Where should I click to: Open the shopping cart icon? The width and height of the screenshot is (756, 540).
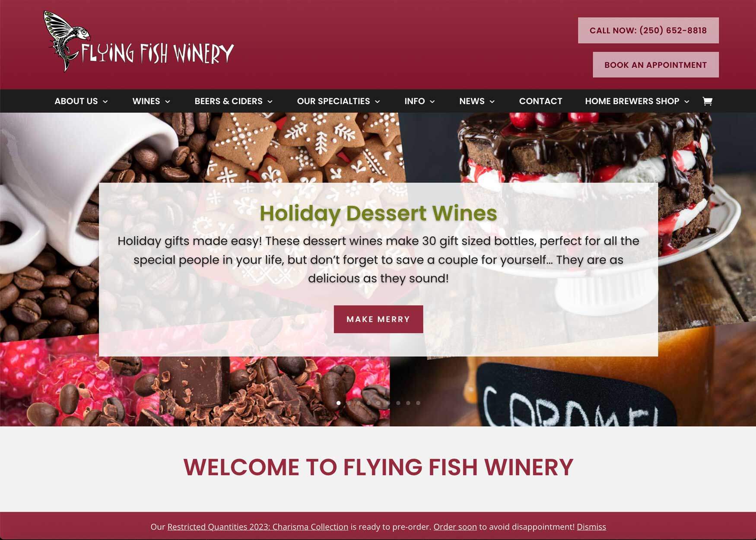(x=707, y=101)
